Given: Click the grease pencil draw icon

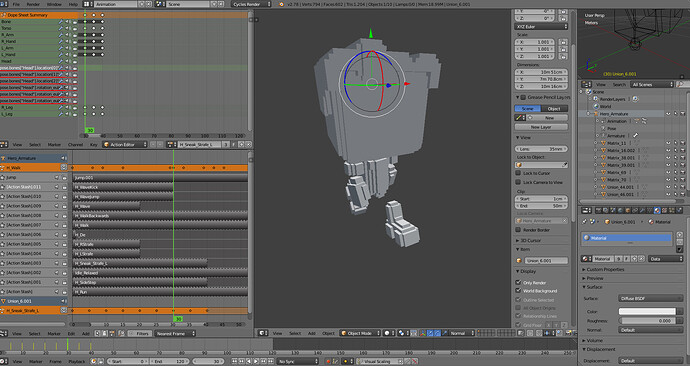Looking at the screenshot, I should coord(519,118).
